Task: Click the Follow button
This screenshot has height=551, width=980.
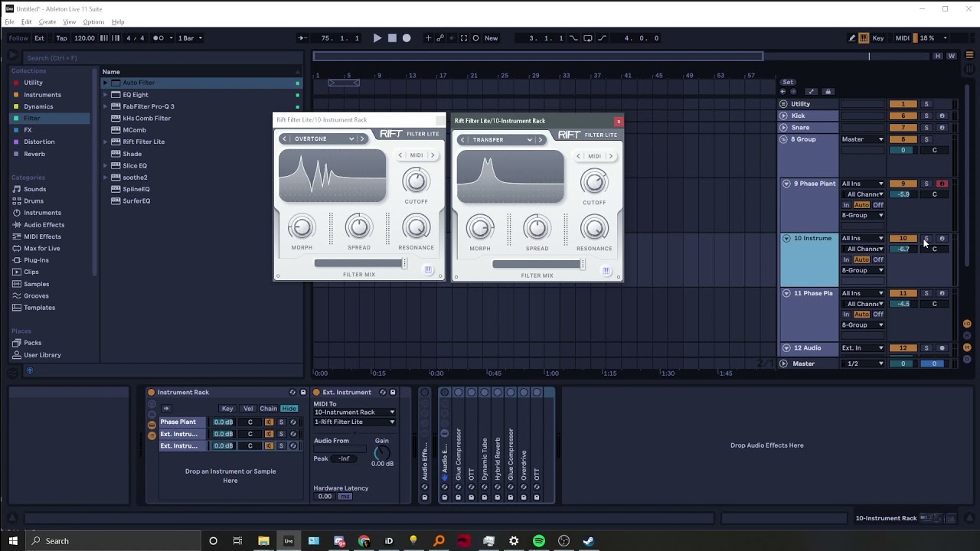Action: pyautogui.click(x=18, y=38)
